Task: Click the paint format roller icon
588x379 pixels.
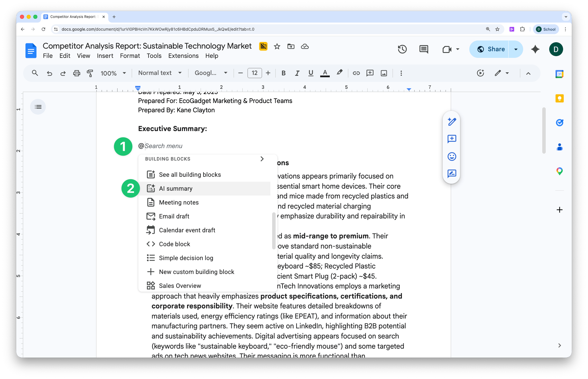Action: [90, 73]
